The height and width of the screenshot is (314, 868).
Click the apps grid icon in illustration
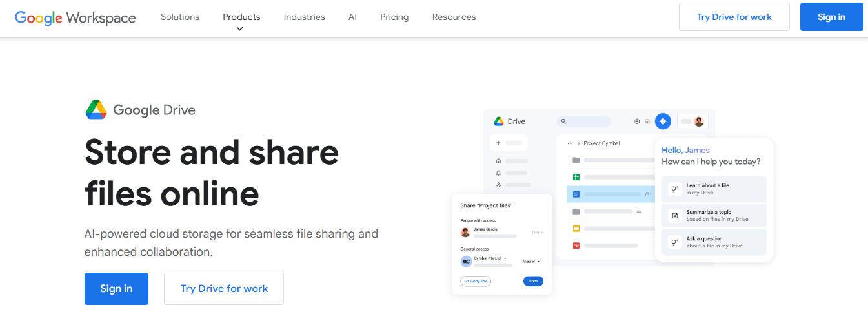coord(648,121)
